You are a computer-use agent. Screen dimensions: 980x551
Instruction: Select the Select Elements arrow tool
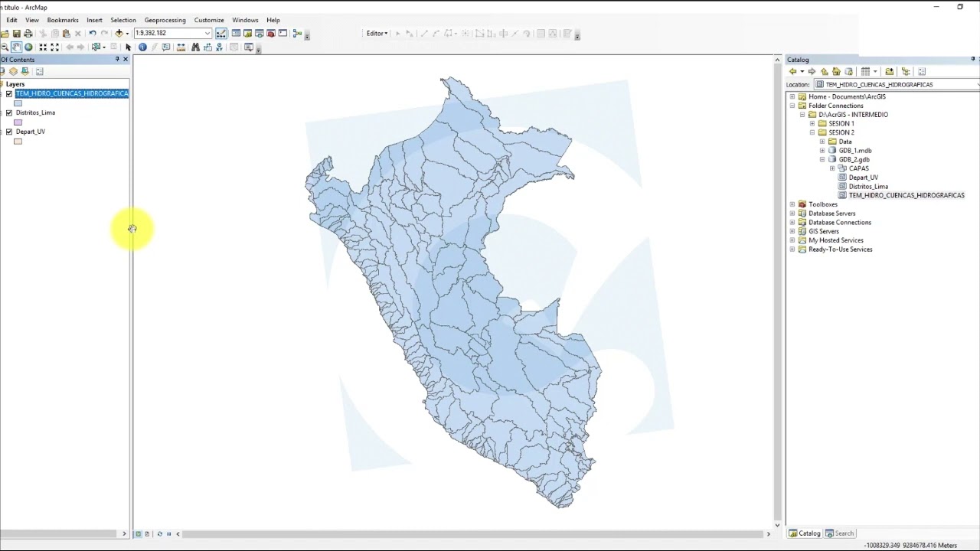pyautogui.click(x=129, y=47)
